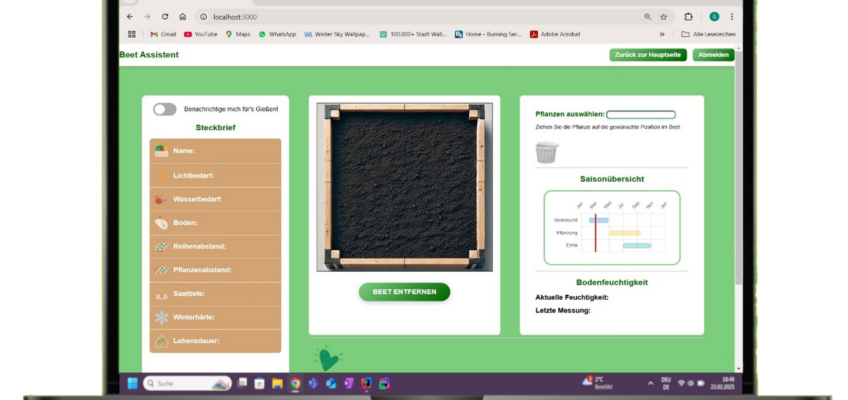Click Zurück zur Hauptseite button
This screenshot has height=400, width=848.
[647, 55]
